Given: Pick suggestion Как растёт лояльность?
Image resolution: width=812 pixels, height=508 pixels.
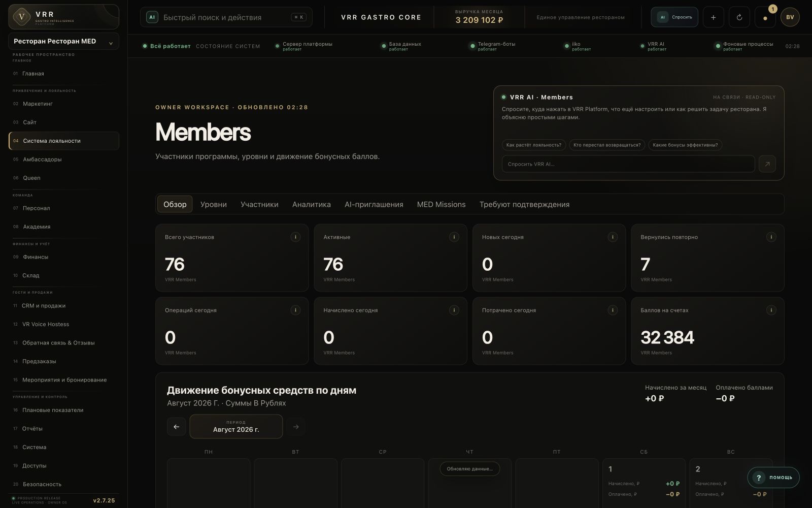Looking at the screenshot, I should click(x=534, y=145).
